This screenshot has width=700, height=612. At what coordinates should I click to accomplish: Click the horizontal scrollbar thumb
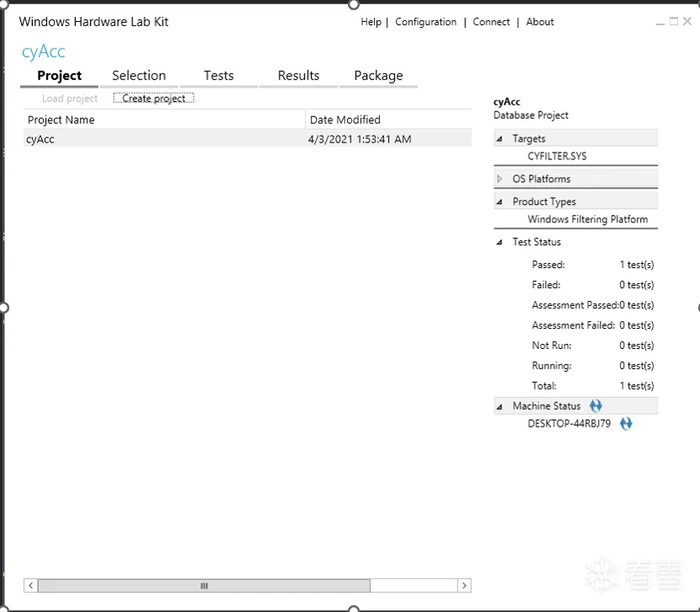(x=204, y=585)
